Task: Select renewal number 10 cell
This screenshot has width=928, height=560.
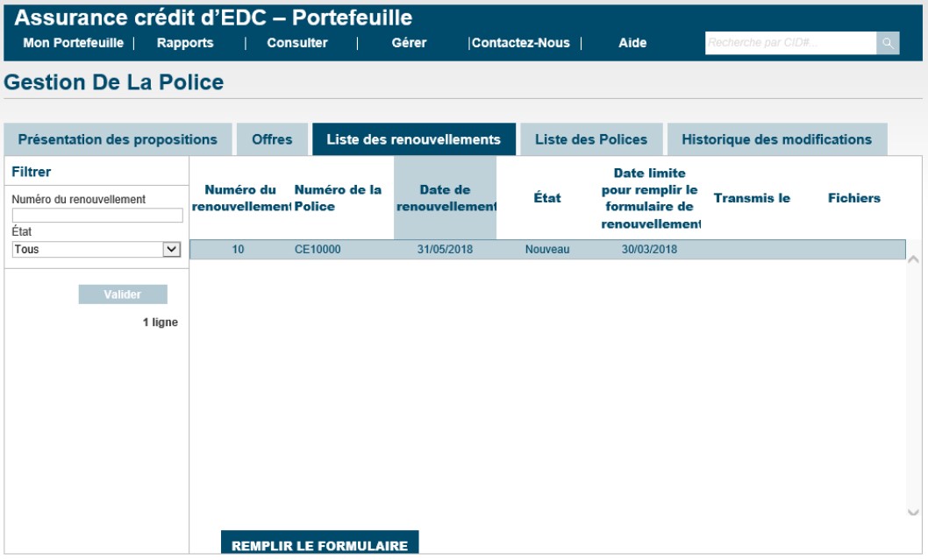Action: 238,250
